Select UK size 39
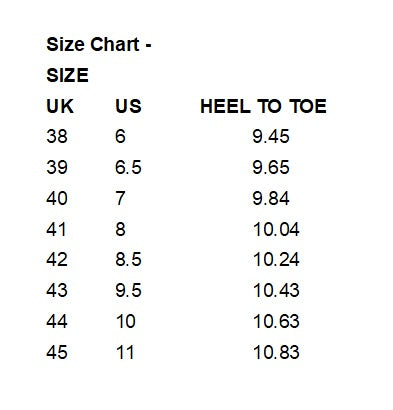 coord(57,167)
